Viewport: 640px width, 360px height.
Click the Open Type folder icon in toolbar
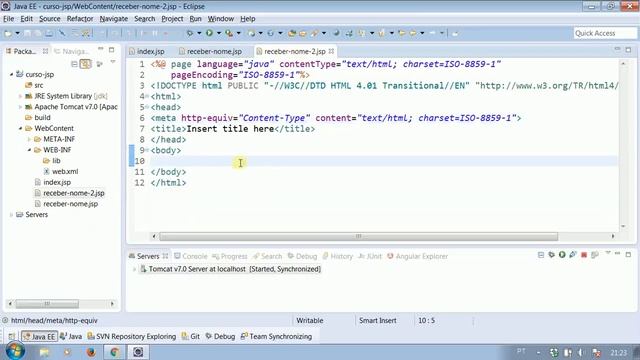pos(292,33)
